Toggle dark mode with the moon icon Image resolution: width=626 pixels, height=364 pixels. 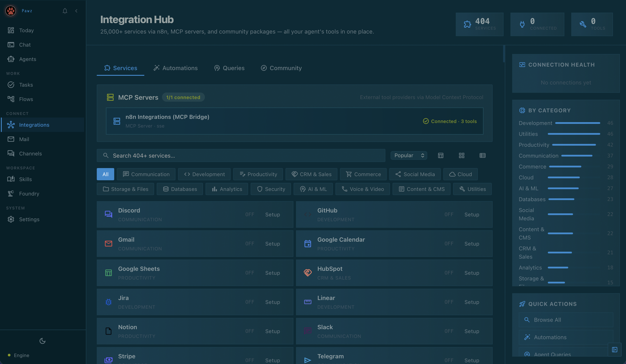(42, 341)
